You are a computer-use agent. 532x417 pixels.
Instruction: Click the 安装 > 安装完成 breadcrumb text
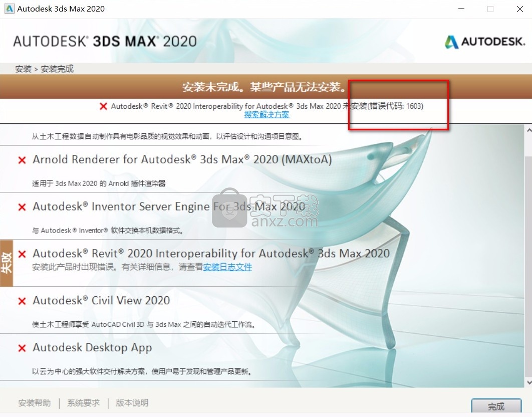44,69
